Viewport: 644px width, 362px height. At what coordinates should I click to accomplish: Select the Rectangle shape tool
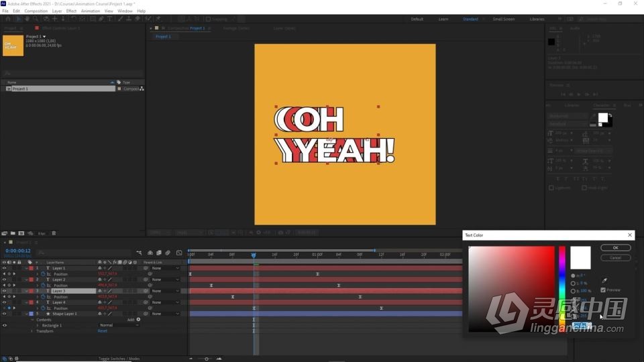coord(93,19)
